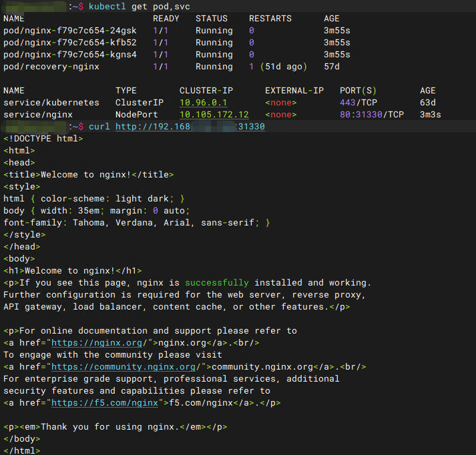Click cluster IP 10.105.172.12

214,115
